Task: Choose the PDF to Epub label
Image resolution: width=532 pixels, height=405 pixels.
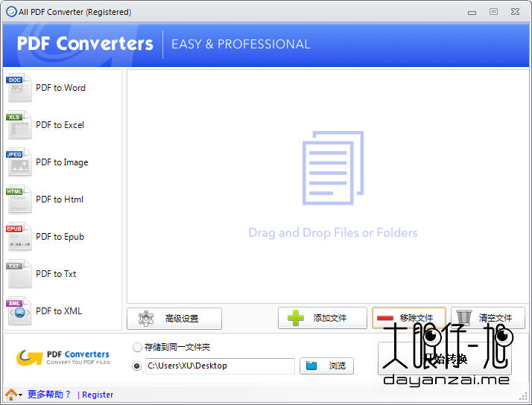Action: click(60, 237)
